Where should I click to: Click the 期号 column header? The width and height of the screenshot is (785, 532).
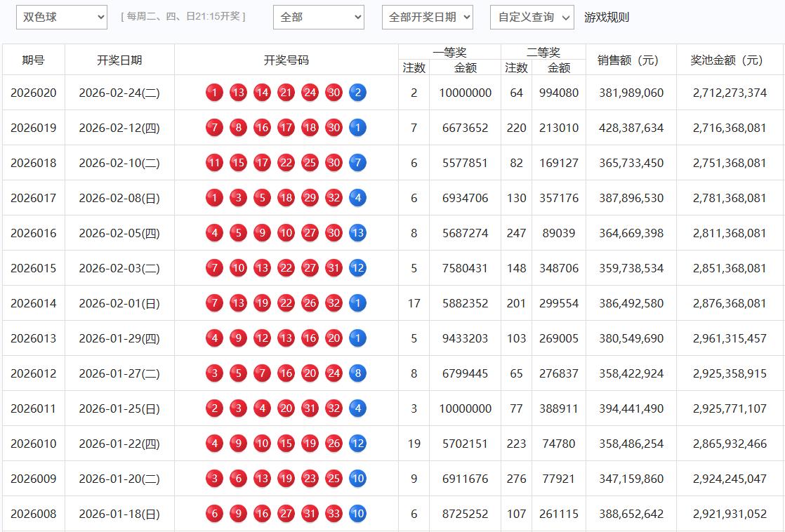coord(34,60)
